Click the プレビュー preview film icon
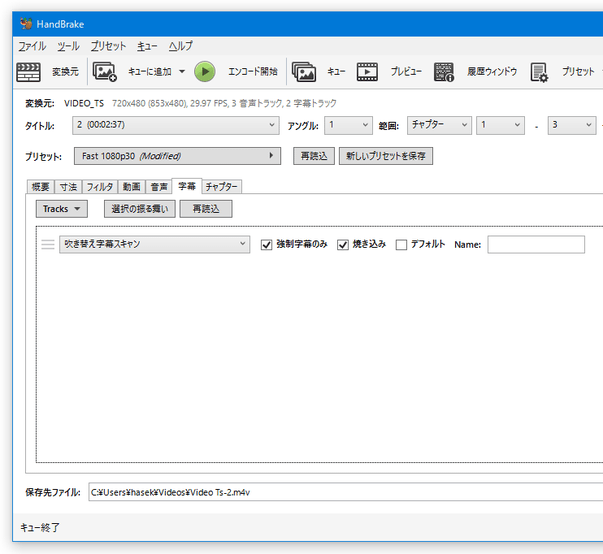The image size is (603, 554). tap(367, 72)
